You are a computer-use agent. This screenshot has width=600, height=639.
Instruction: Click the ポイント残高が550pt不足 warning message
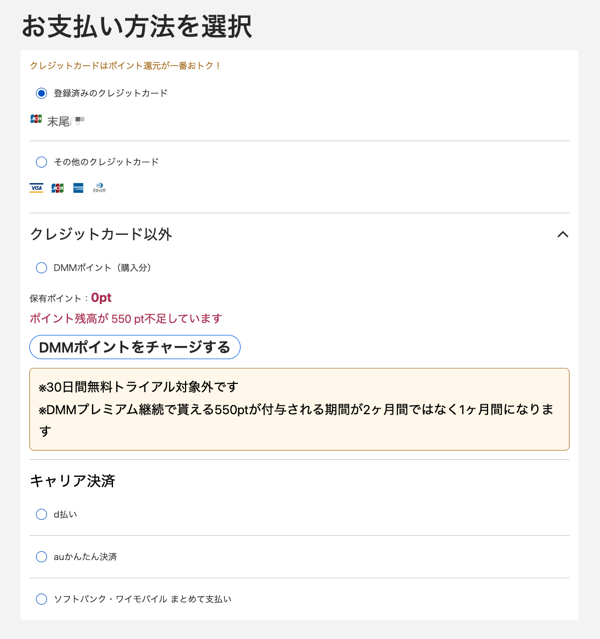126,319
